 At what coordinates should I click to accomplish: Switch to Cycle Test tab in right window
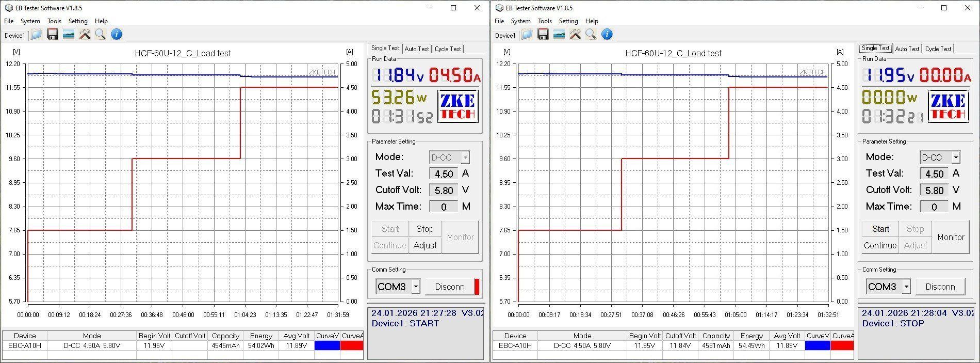click(x=938, y=49)
